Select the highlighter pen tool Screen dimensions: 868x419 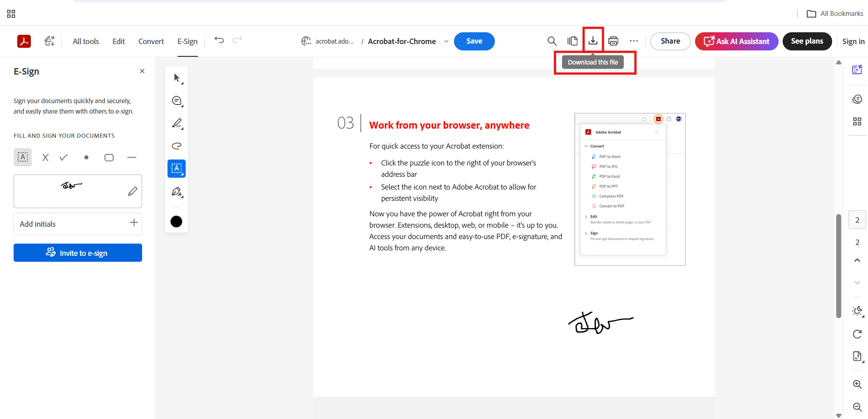(177, 124)
